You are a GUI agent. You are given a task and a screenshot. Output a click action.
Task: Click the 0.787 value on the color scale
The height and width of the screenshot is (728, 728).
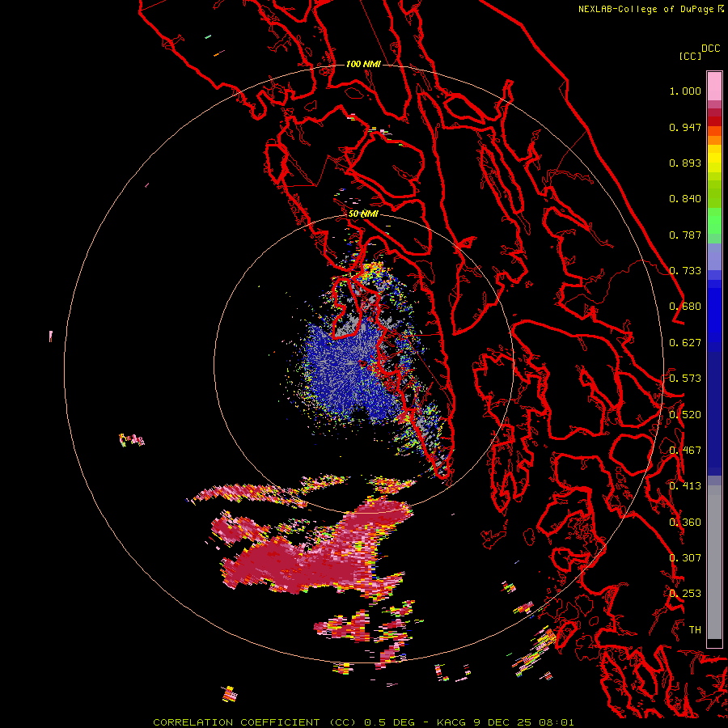pos(685,235)
